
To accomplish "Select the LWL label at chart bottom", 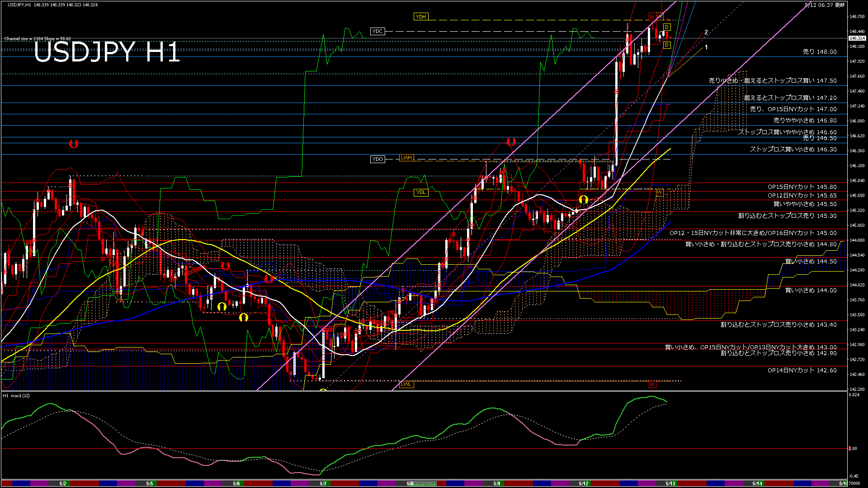I will pos(406,384).
